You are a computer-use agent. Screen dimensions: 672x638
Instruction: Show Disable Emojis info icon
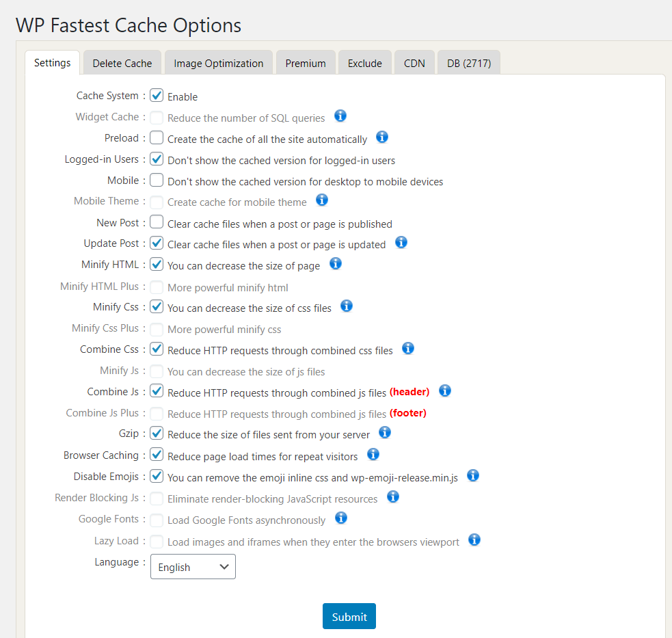pos(472,475)
